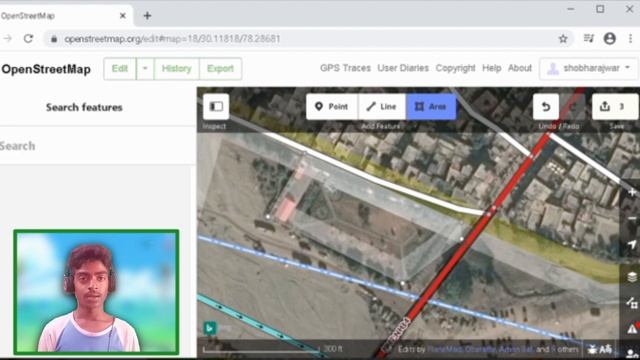Open User Diaries page
Screen dimensions: 640x360
pyautogui.click(x=403, y=68)
